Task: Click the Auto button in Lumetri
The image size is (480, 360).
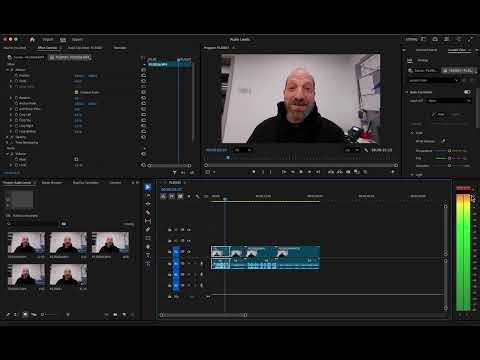Action: click(439, 114)
